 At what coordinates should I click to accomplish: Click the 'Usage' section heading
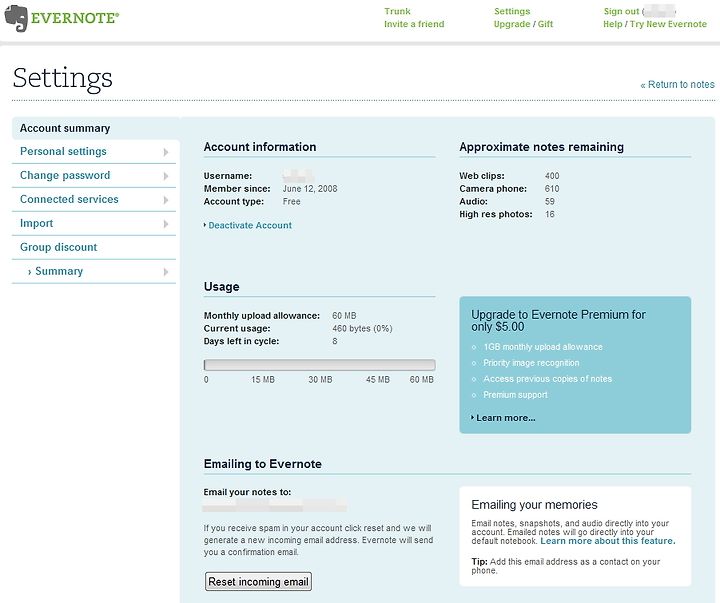tap(221, 287)
